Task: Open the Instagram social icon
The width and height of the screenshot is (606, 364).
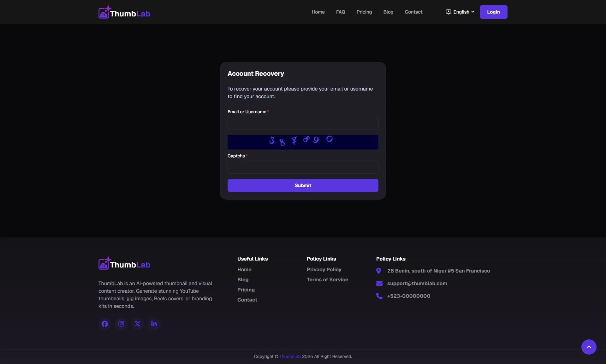Action: point(121,324)
